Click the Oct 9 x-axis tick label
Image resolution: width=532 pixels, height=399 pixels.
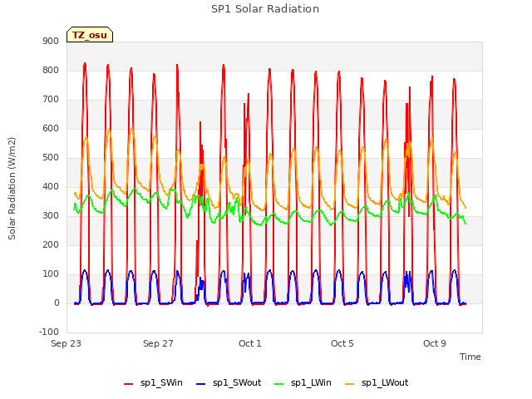click(435, 343)
